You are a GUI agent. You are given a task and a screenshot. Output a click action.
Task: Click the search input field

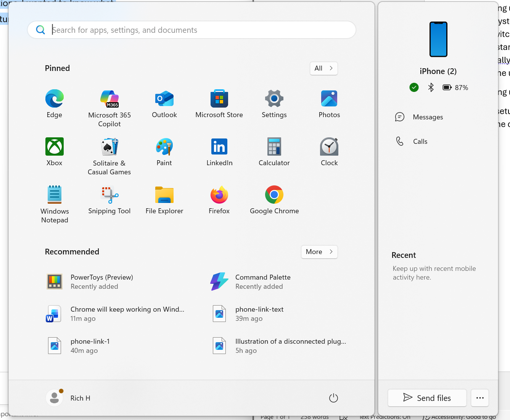191,30
